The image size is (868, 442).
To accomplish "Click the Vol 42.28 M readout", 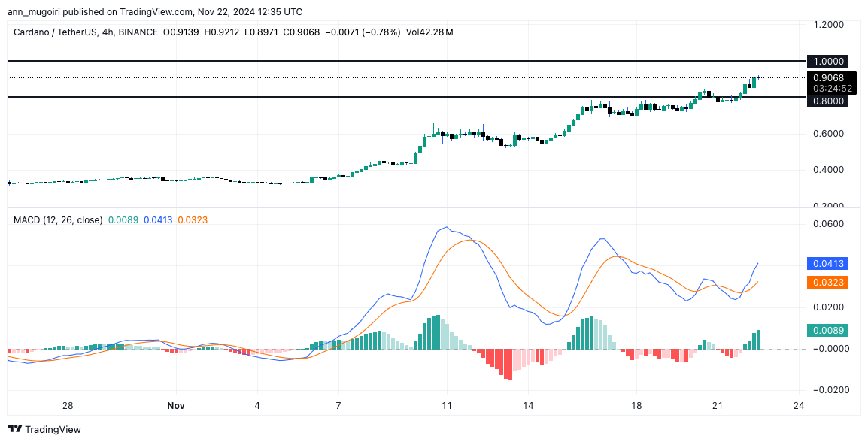I will [x=429, y=32].
